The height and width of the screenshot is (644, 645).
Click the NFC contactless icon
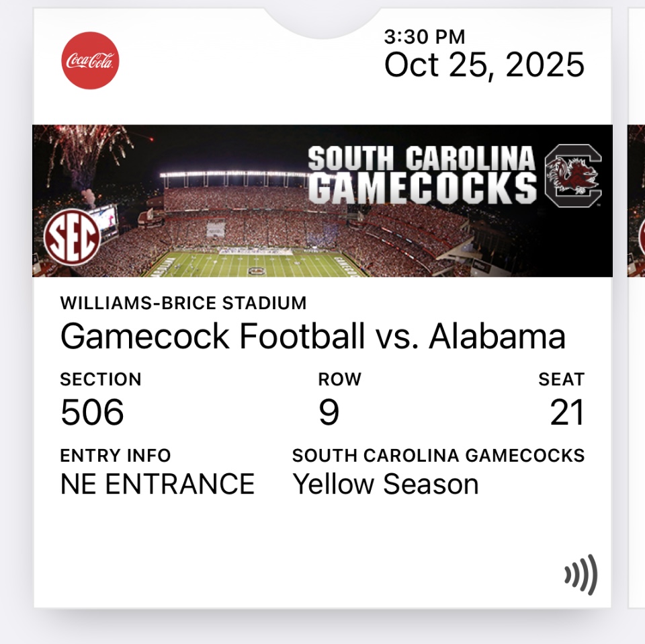tap(580, 575)
